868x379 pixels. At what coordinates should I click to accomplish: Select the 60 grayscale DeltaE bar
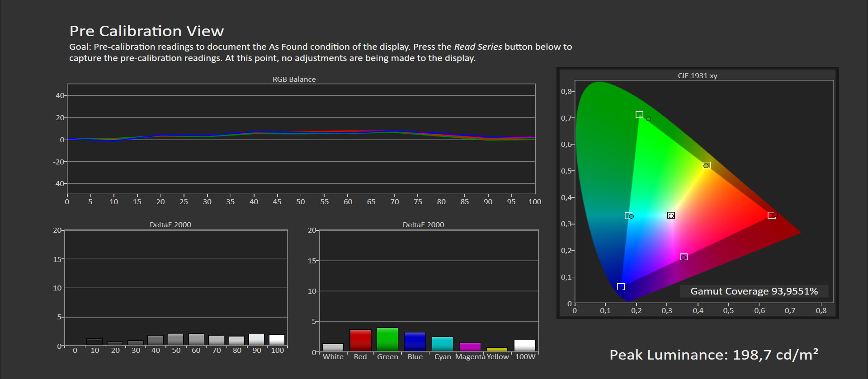(x=196, y=340)
